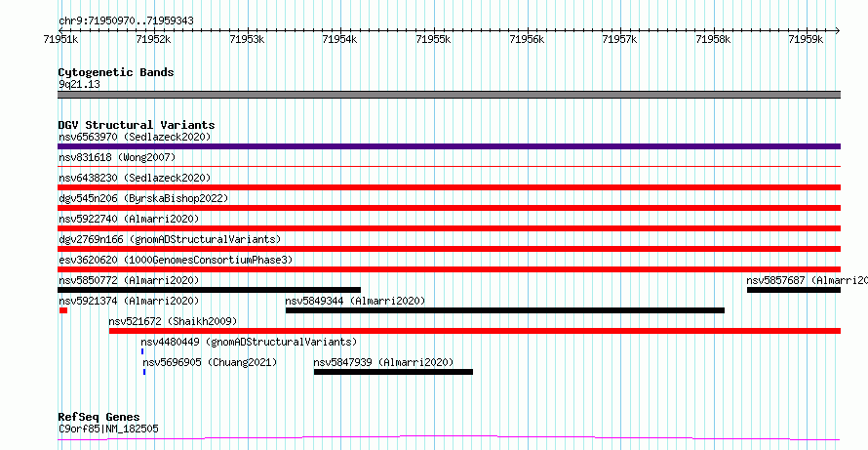
Task: Click the nsv521672 (Shaikh2009) label
Action: (173, 321)
